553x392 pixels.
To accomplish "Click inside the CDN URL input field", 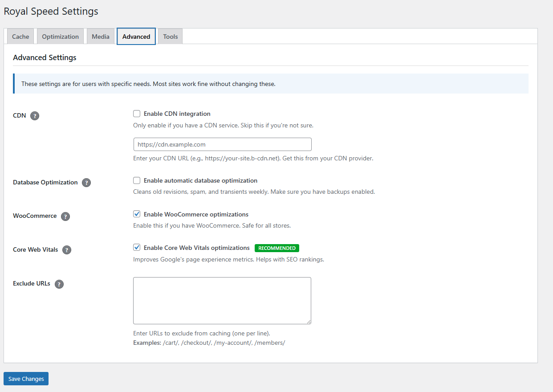I will click(x=222, y=144).
